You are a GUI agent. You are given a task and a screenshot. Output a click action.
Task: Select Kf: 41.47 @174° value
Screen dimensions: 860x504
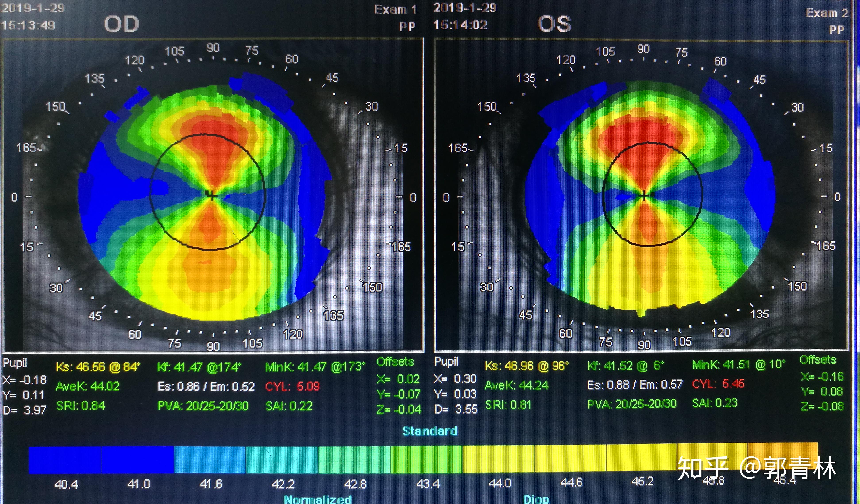[x=199, y=367]
